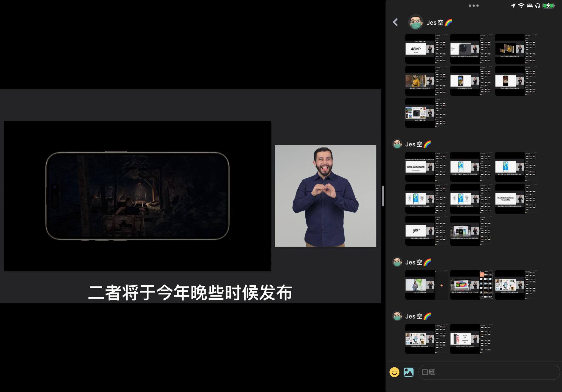Tap the location arrow status icon

513,5
